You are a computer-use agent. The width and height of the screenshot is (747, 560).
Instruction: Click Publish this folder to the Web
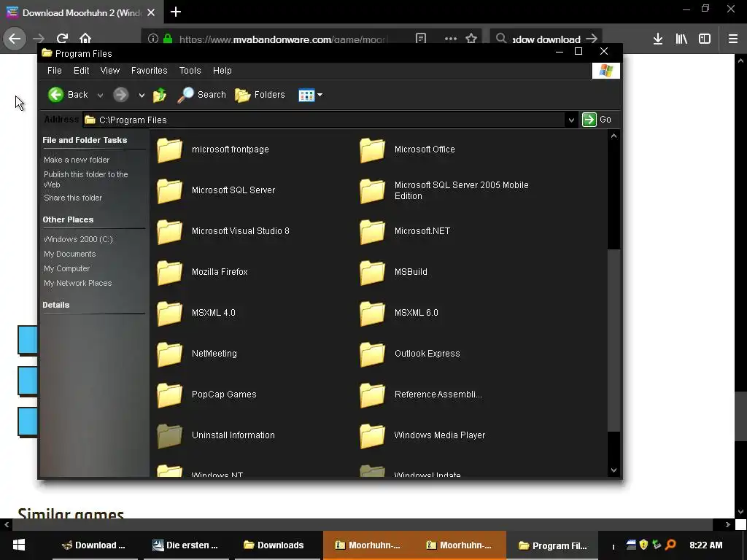(x=86, y=179)
